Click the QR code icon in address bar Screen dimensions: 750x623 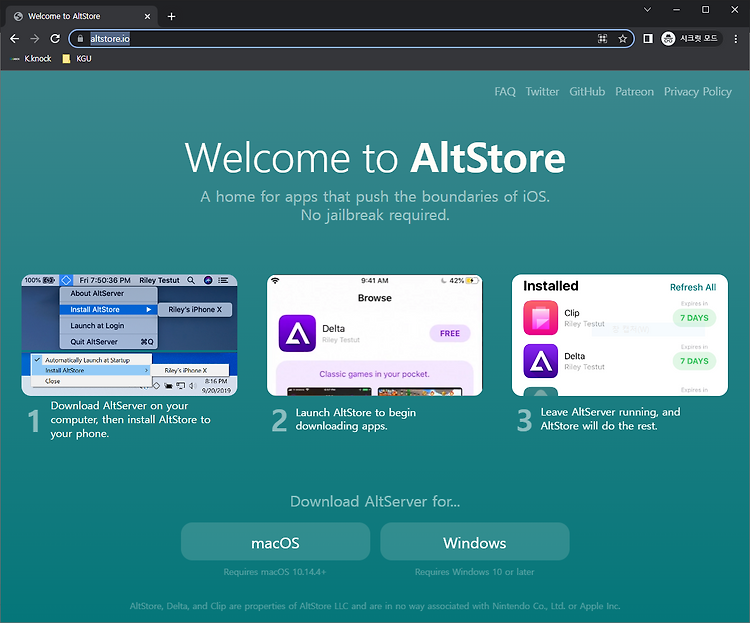[x=603, y=39]
